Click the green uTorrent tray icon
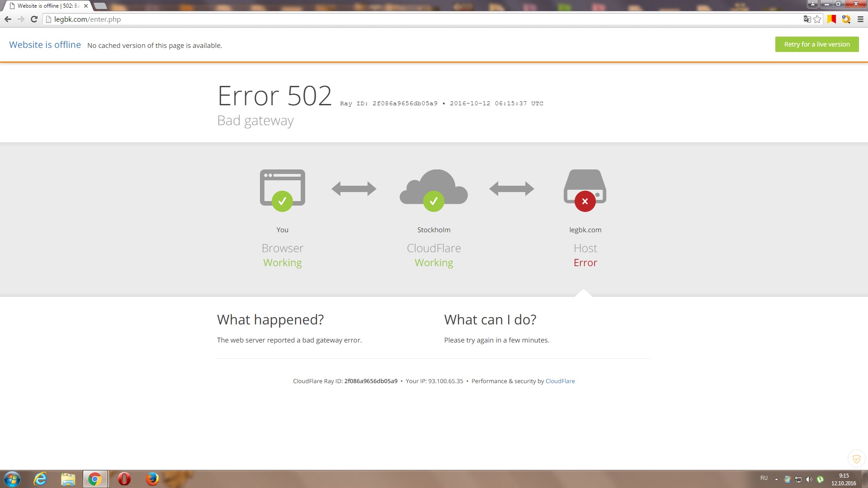Viewport: 868px width, 488px height. point(820,479)
